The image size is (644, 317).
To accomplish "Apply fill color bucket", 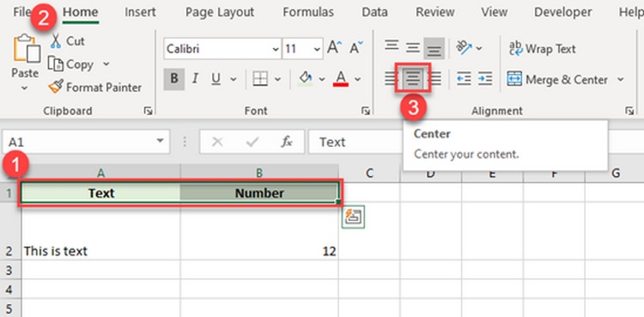I will 305,78.
